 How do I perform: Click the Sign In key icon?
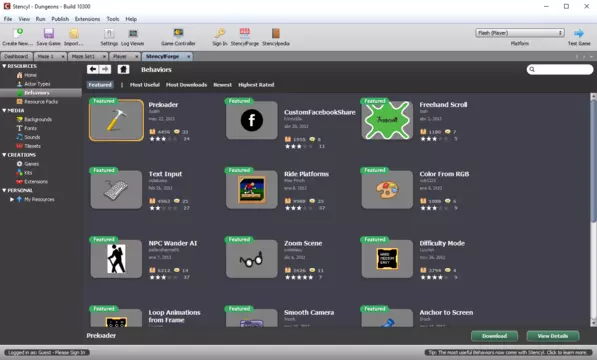click(x=220, y=33)
